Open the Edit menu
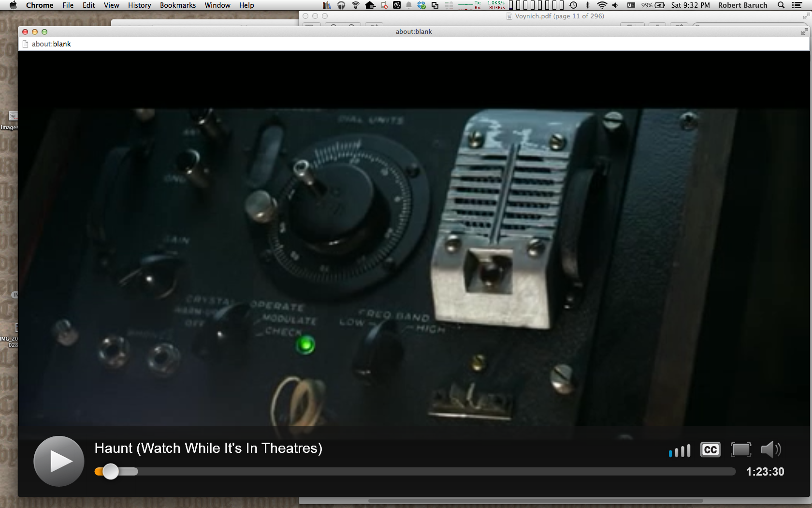 coord(89,5)
